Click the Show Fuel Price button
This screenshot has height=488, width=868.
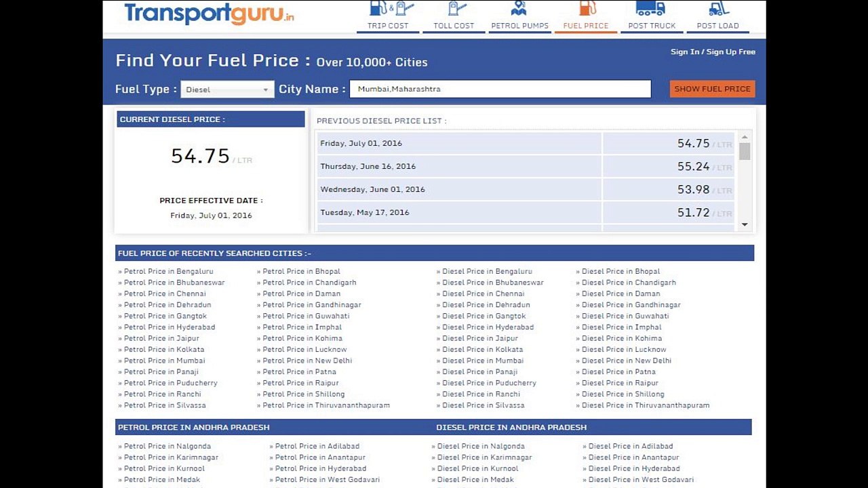712,89
